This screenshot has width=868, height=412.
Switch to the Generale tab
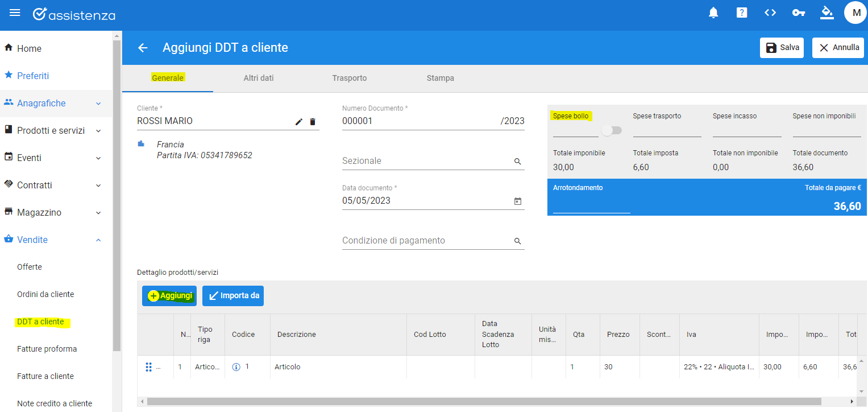pos(168,78)
